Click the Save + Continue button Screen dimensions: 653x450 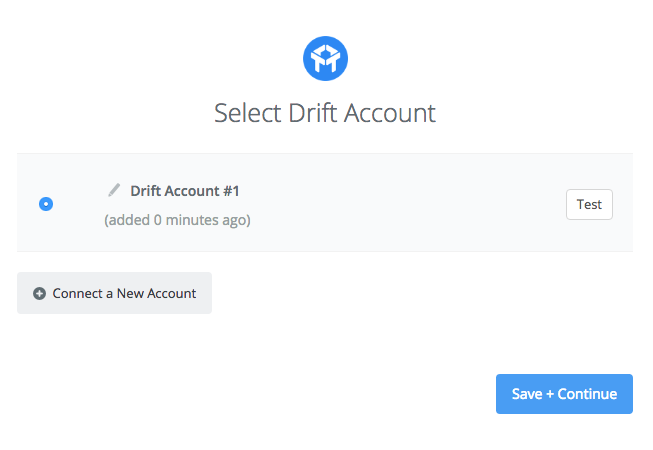pos(564,394)
